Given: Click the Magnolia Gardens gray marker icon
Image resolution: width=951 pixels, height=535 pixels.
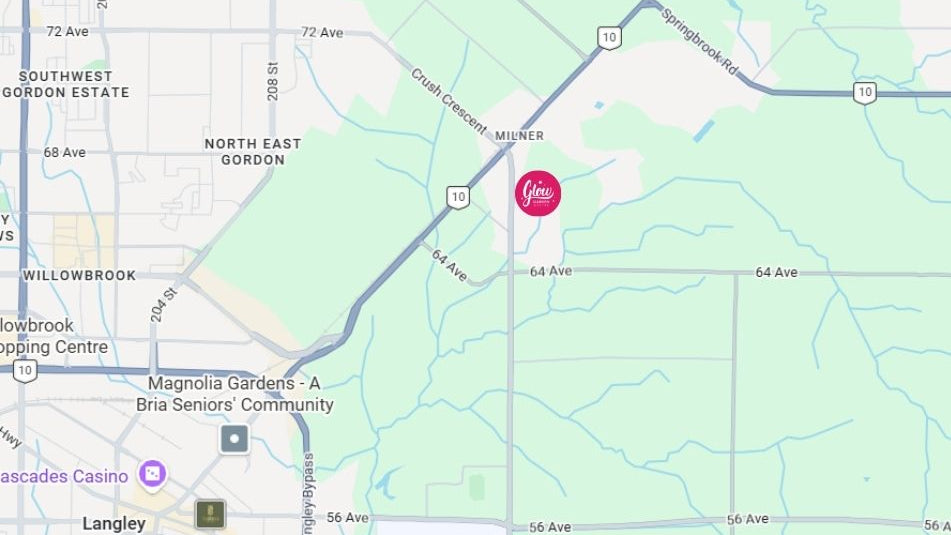Looking at the screenshot, I should pyautogui.click(x=234, y=439).
